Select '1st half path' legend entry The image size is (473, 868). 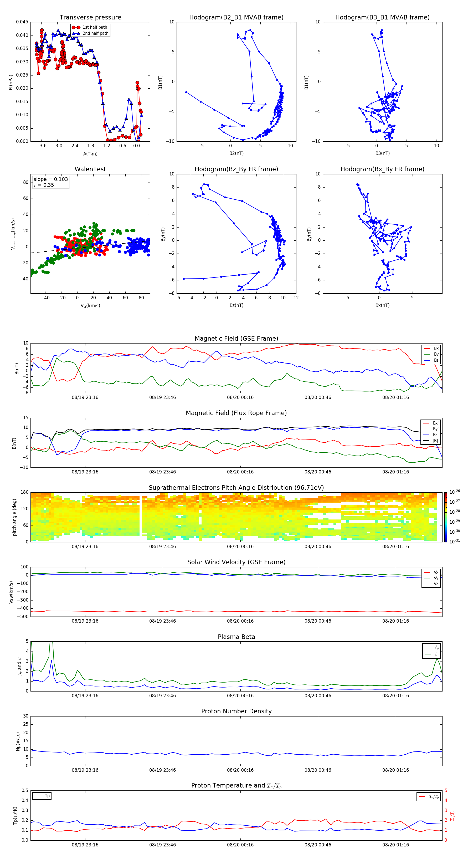tap(90, 27)
